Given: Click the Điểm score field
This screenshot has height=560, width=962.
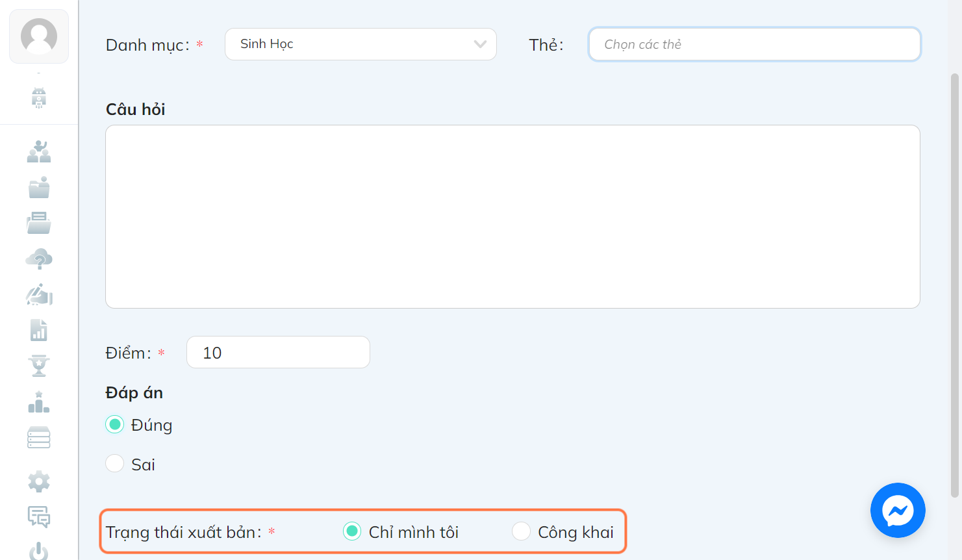Looking at the screenshot, I should [x=278, y=352].
